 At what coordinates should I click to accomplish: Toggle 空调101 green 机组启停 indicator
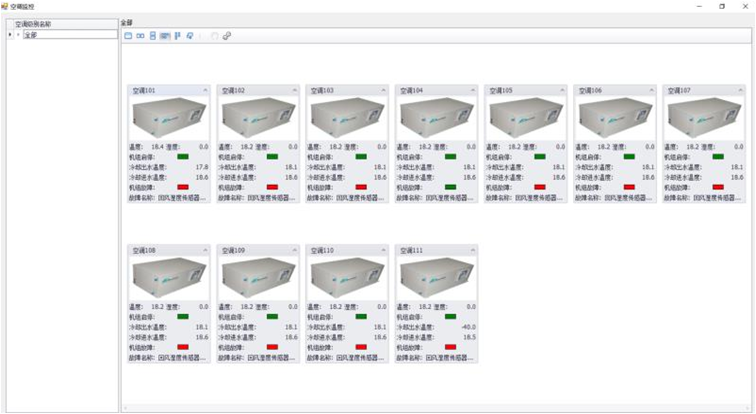pyautogui.click(x=183, y=156)
